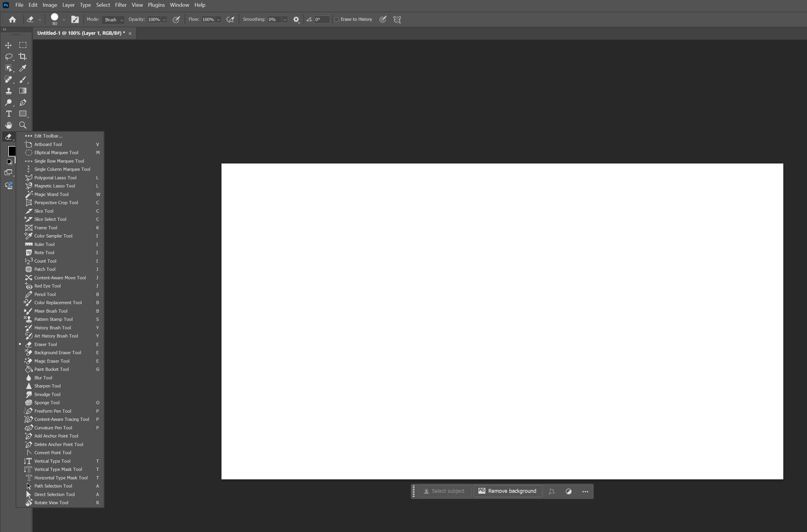Collapse the toolbar with double-arrow
Viewport: 807px width, 532px height.
pos(4,30)
